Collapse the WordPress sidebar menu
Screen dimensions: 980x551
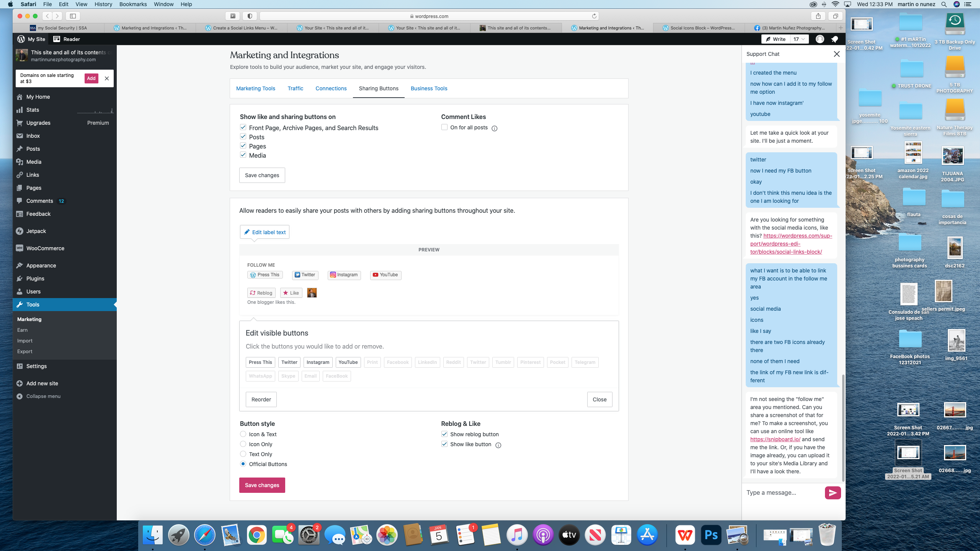43,396
